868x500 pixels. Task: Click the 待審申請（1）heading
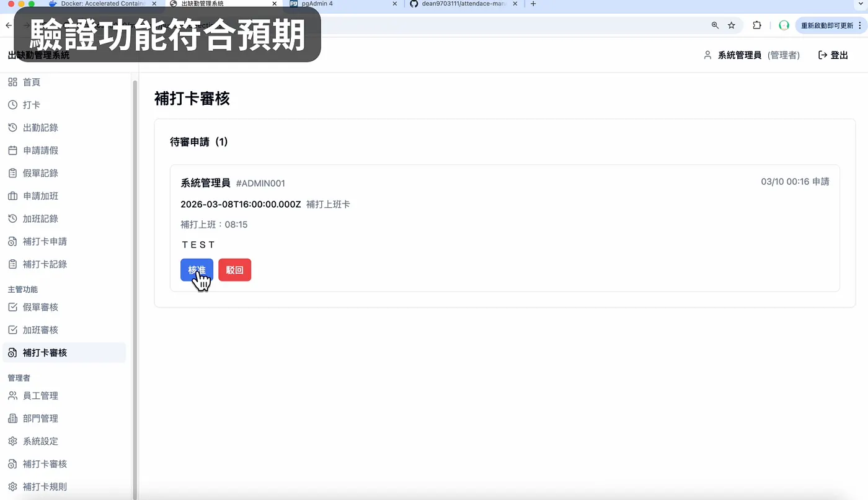pyautogui.click(x=200, y=142)
